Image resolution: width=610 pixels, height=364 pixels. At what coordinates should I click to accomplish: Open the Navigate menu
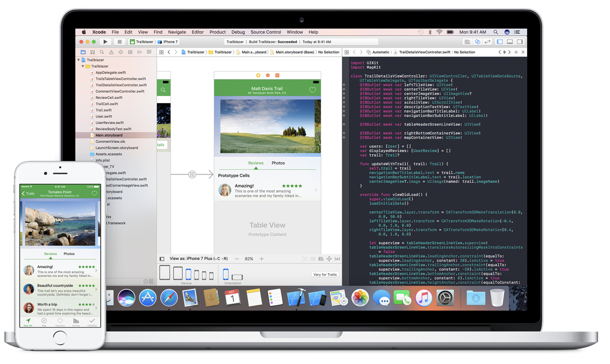point(177,32)
